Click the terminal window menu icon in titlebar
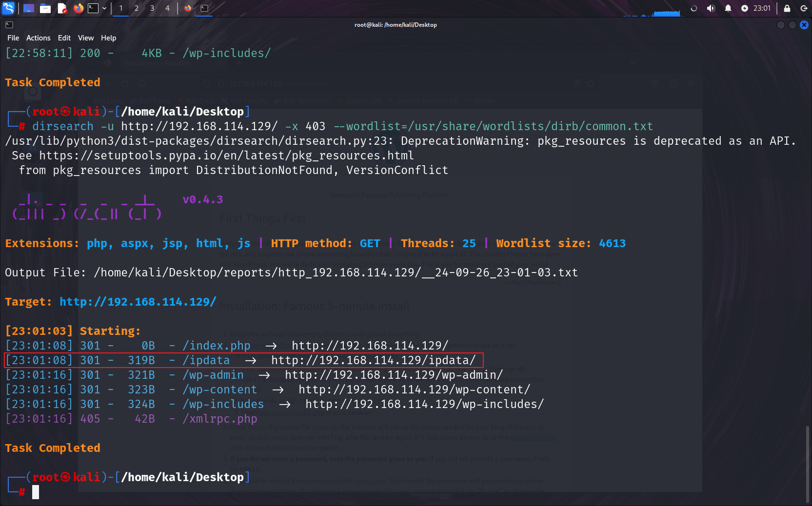The height and width of the screenshot is (506, 812). 9,25
